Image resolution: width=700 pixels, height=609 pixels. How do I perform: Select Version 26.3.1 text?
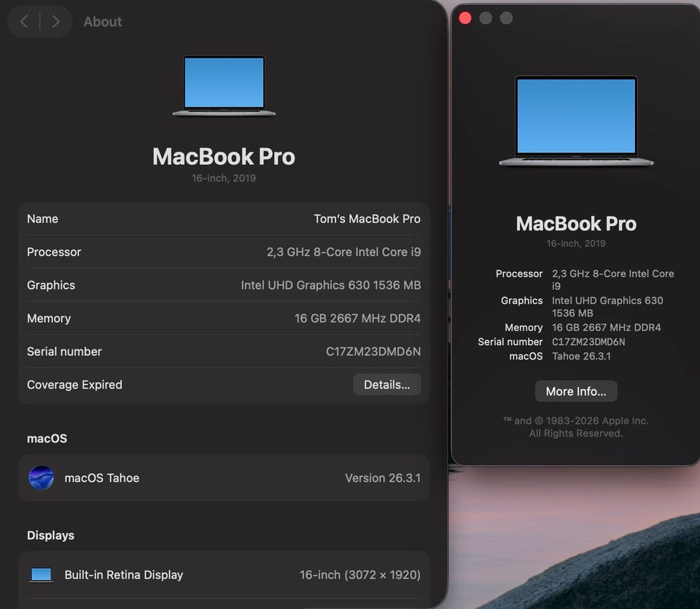[x=383, y=478]
